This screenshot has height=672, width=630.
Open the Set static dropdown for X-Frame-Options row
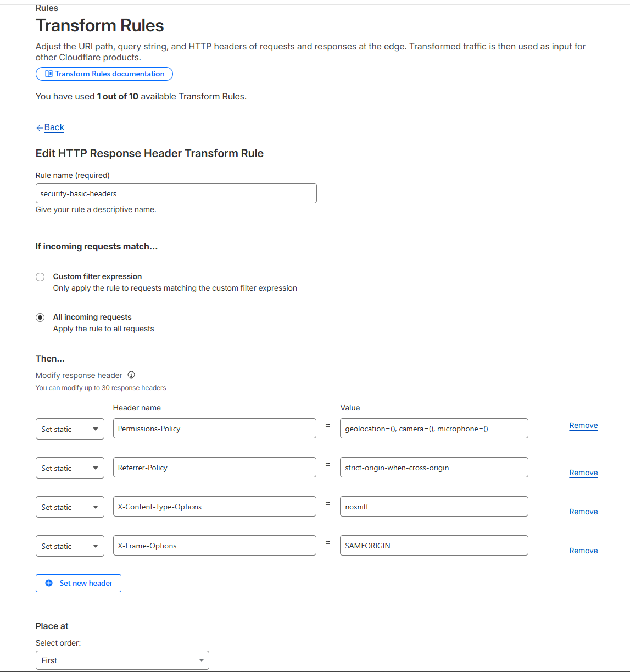click(x=70, y=545)
